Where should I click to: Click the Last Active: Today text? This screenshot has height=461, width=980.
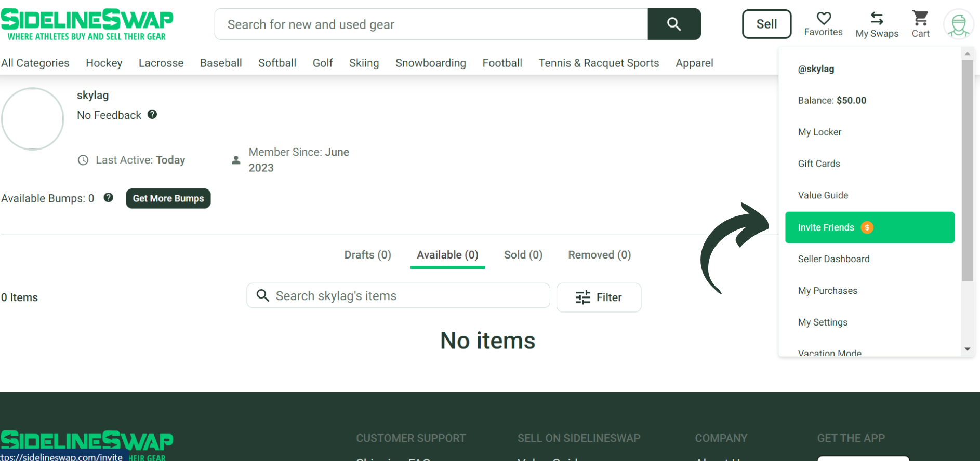pos(140,160)
